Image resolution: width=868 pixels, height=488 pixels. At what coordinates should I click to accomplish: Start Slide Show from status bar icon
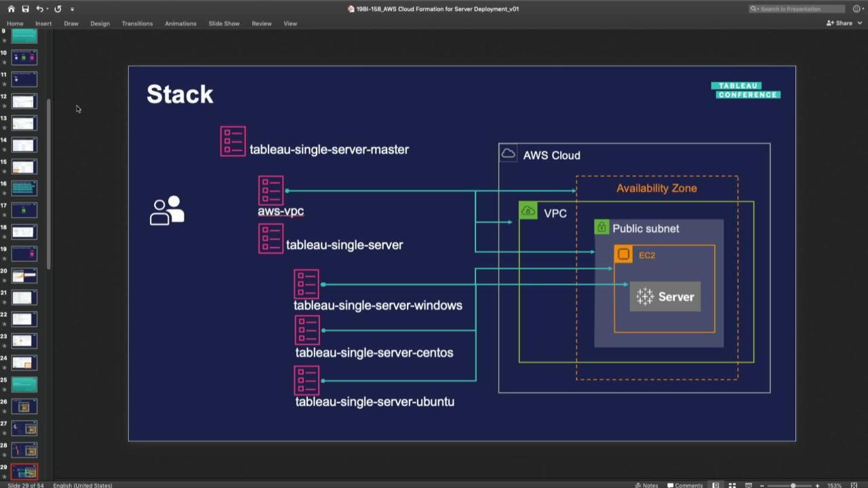(x=749, y=485)
